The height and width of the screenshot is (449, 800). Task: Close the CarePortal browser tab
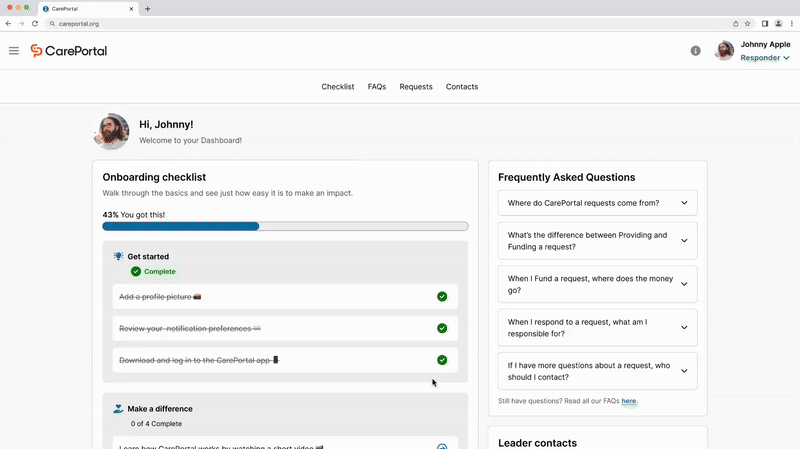tap(131, 9)
